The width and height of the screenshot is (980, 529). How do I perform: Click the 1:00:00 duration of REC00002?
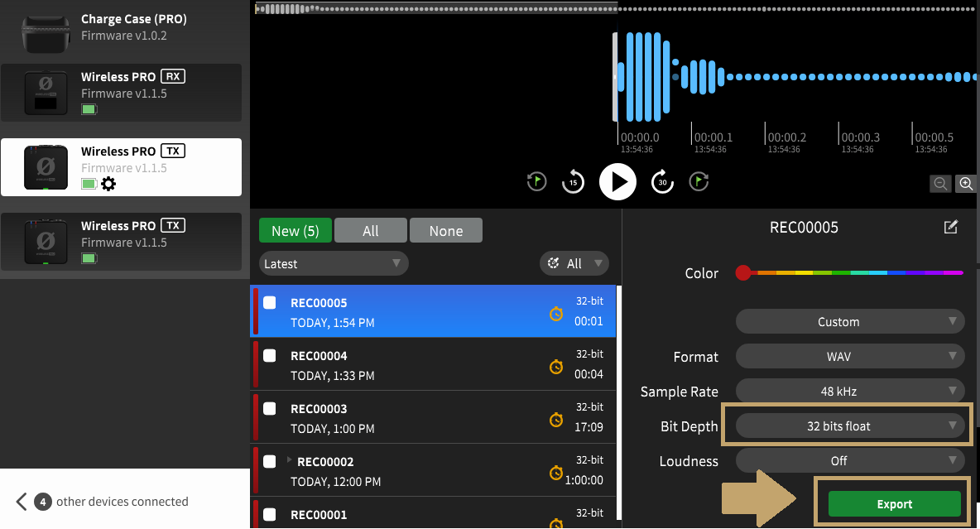point(584,480)
